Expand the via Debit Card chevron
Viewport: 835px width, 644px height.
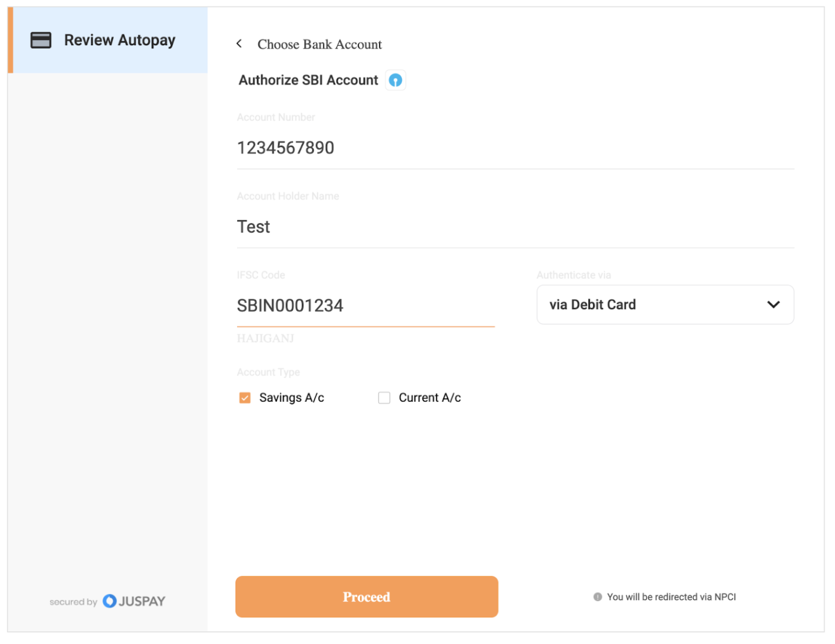coord(773,305)
